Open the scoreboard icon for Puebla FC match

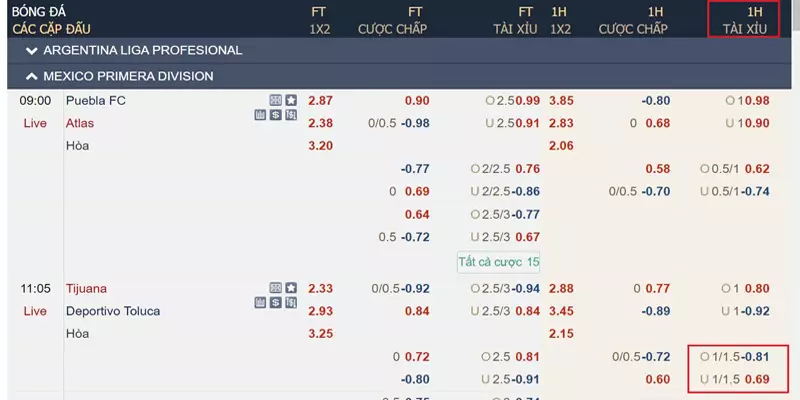[276, 100]
